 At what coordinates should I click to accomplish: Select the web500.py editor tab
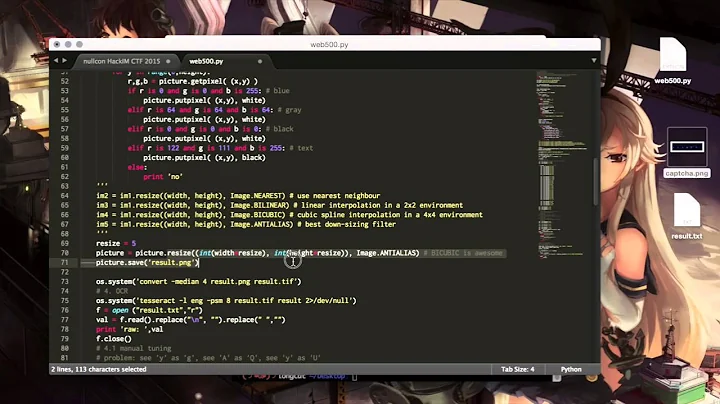point(206,61)
